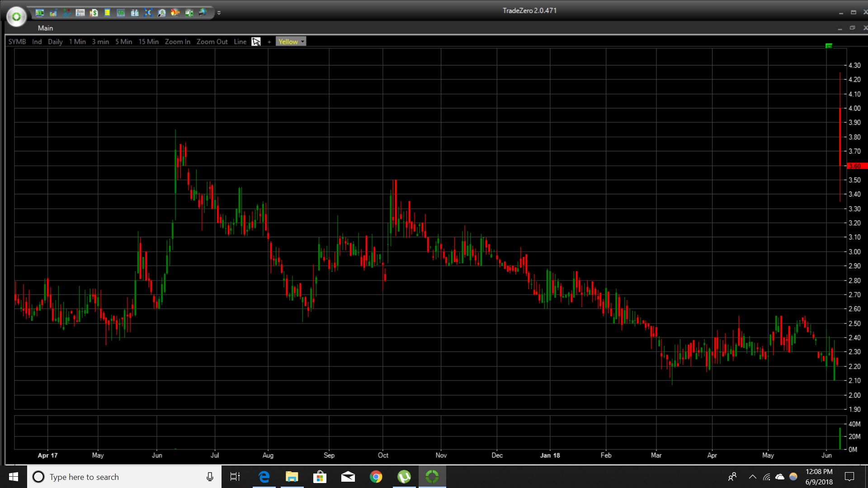Click the 5 Min interval button
Screen dimensions: 868x488
point(123,42)
